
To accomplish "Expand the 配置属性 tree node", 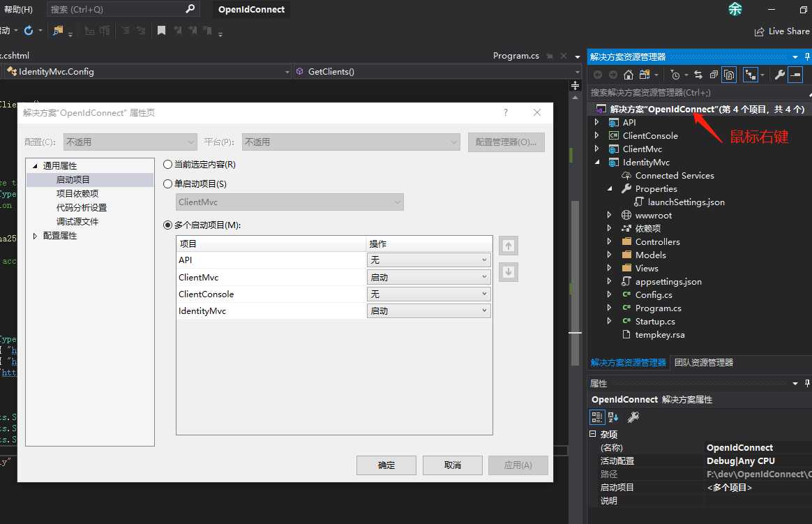I will (x=35, y=236).
